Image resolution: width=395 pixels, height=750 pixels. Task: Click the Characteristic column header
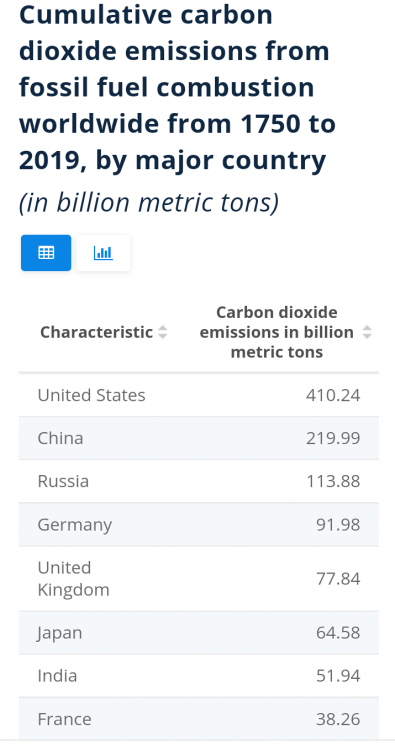97,332
